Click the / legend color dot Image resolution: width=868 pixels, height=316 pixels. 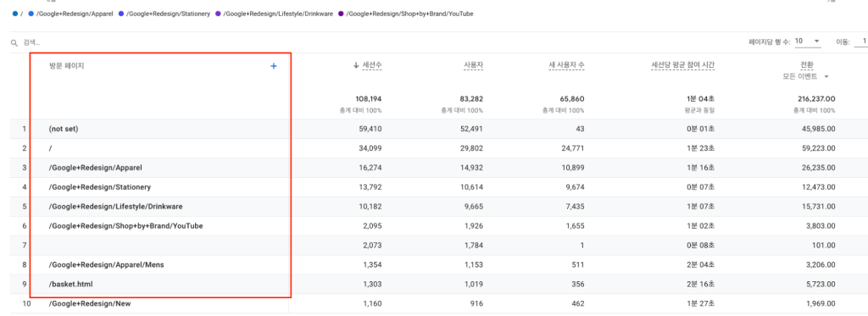tap(14, 14)
